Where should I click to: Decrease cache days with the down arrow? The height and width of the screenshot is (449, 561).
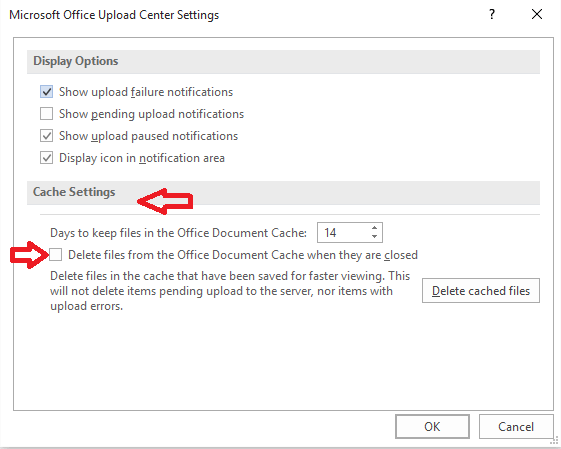(374, 236)
